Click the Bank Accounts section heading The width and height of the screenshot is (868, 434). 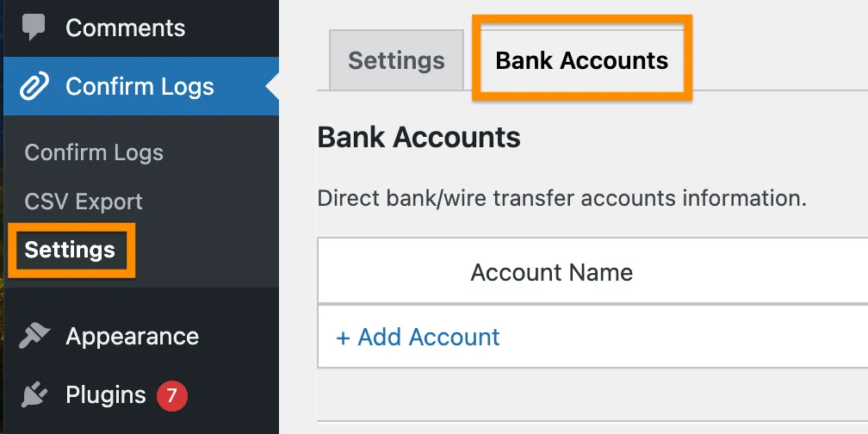point(418,138)
